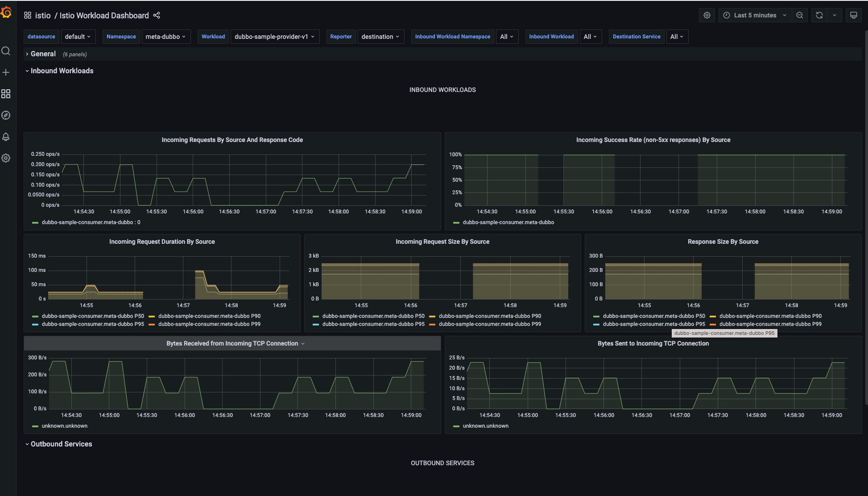Click the OUTBOUND SERVICES heading text
868x496 pixels.
(442, 463)
